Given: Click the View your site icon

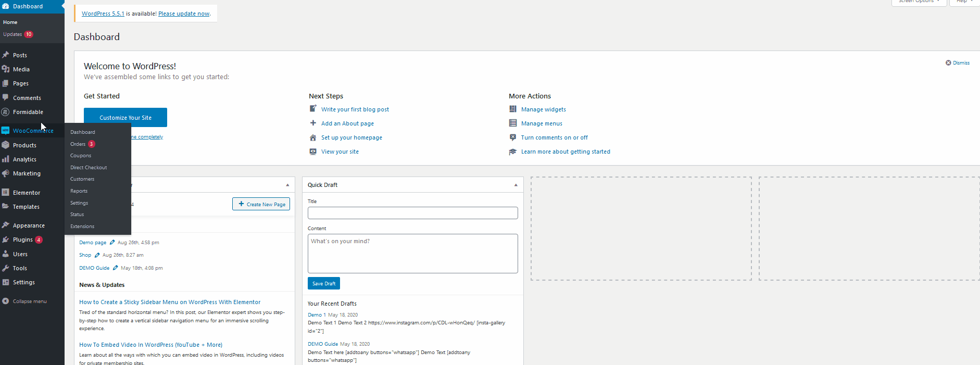Looking at the screenshot, I should click(313, 152).
